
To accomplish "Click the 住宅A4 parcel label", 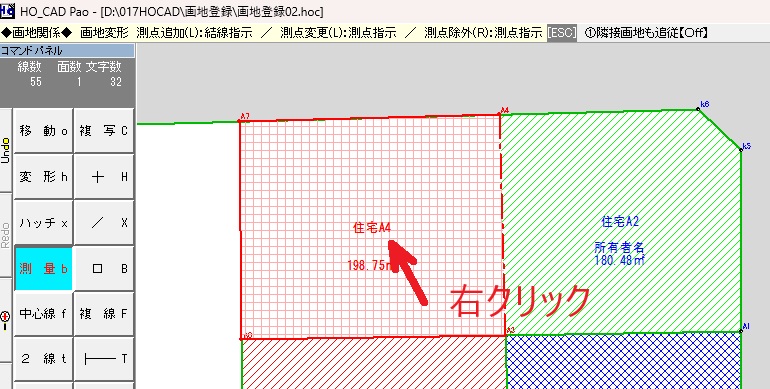I will pos(372,227).
